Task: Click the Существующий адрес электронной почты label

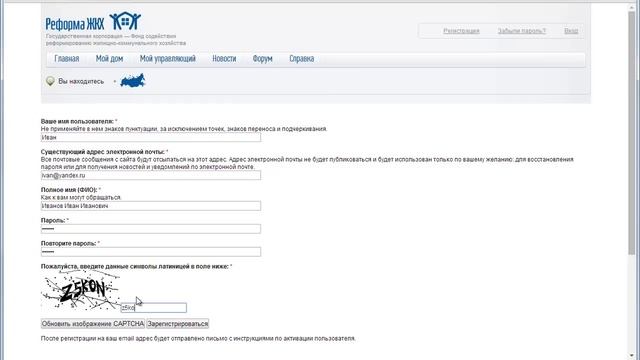Action: [x=102, y=152]
